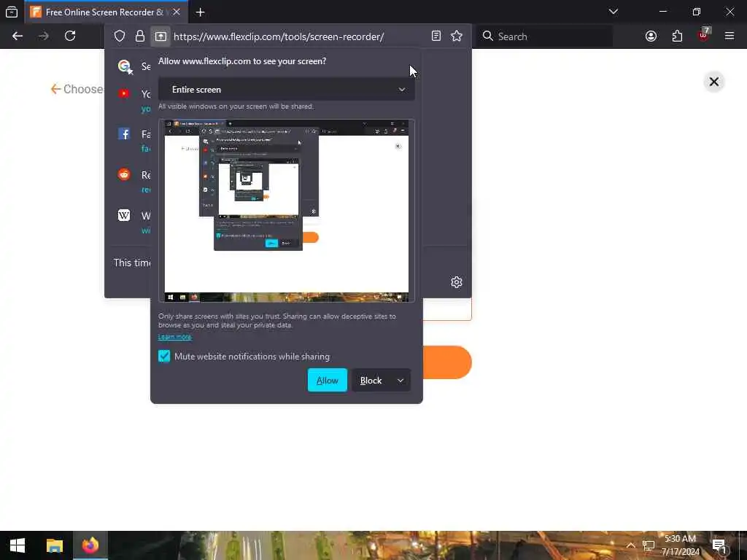The image size is (747, 560).
Task: Toggle reader view icon in address bar
Action: (x=436, y=36)
